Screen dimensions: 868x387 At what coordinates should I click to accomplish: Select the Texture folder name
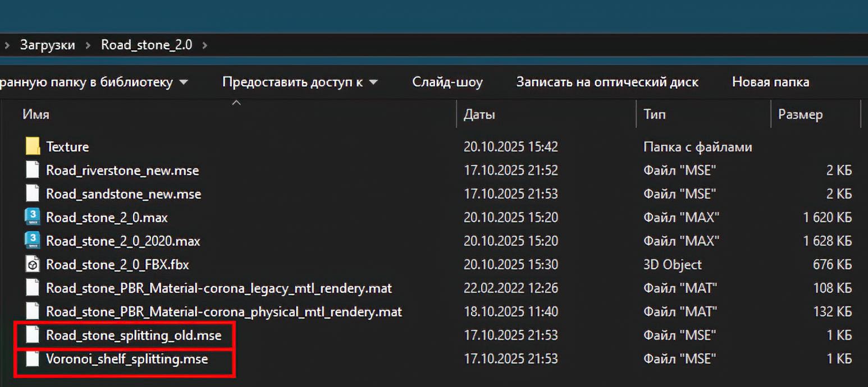tap(67, 147)
